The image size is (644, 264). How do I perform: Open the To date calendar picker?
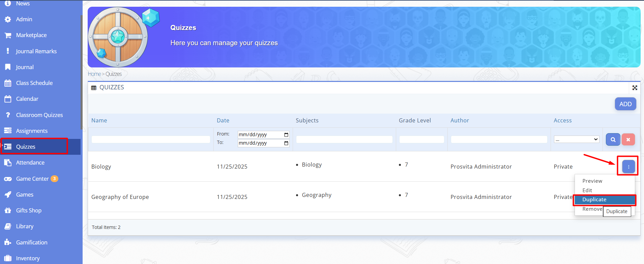tap(286, 143)
